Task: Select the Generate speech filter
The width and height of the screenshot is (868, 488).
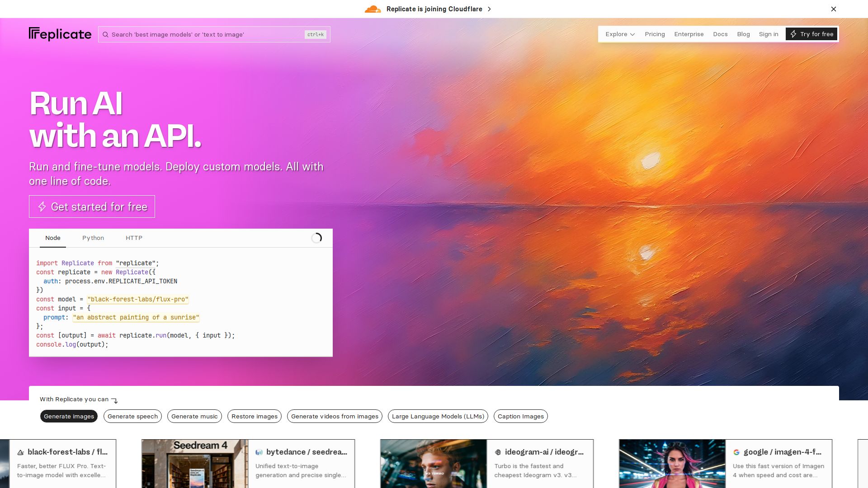Action: 132,417
